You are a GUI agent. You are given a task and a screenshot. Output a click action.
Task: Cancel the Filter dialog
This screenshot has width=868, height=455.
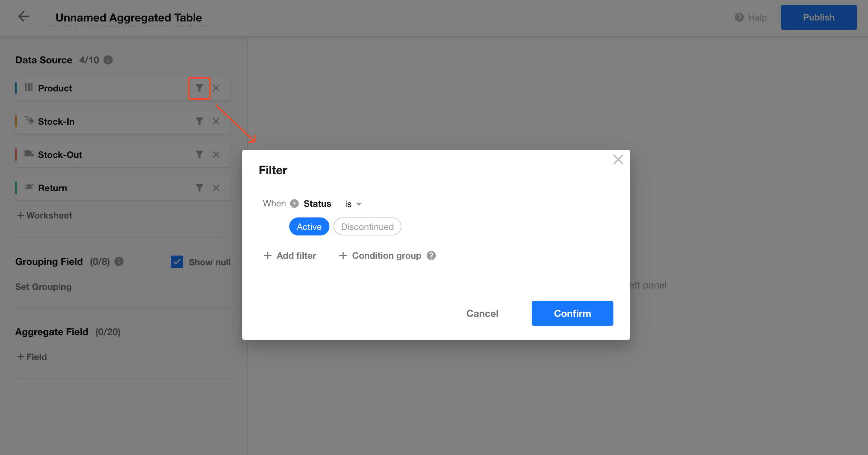click(x=482, y=313)
